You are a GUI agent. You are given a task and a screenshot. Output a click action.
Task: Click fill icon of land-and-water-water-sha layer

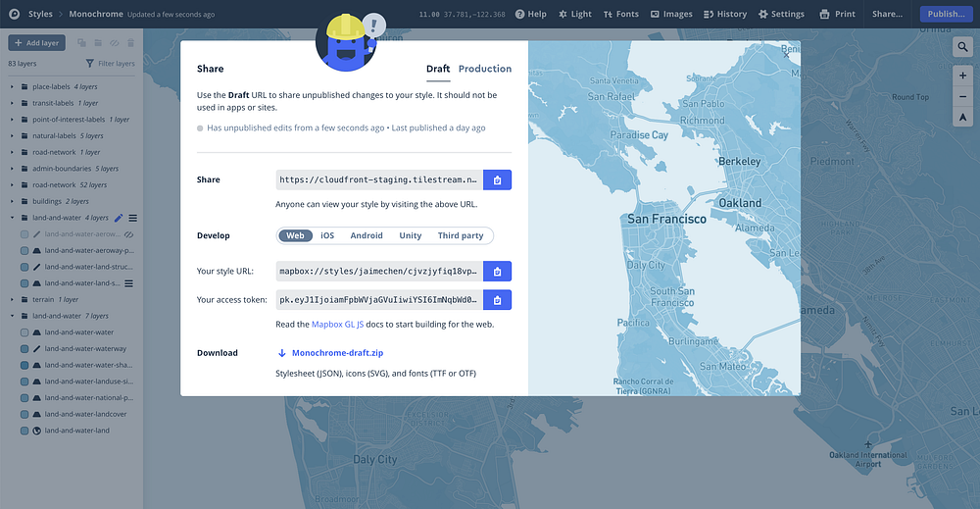[x=37, y=365]
